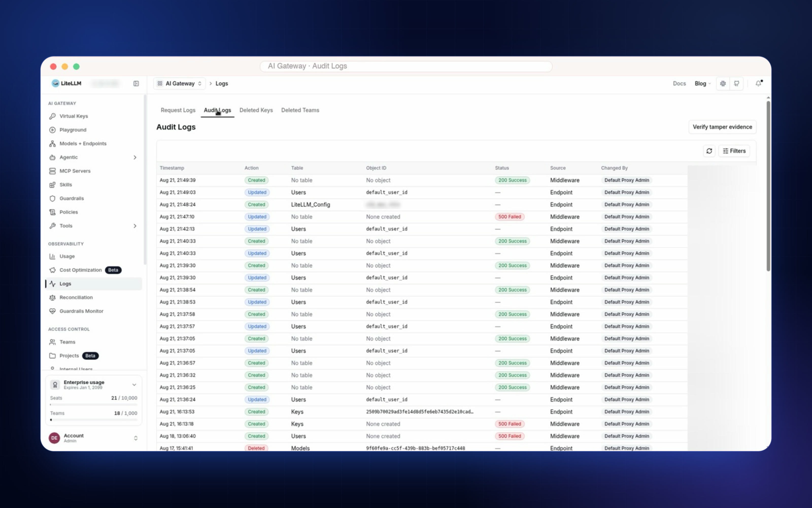The width and height of the screenshot is (812, 508).
Task: Click the Aug 21, 21:47:10 timestamp cell
Action: (x=177, y=217)
